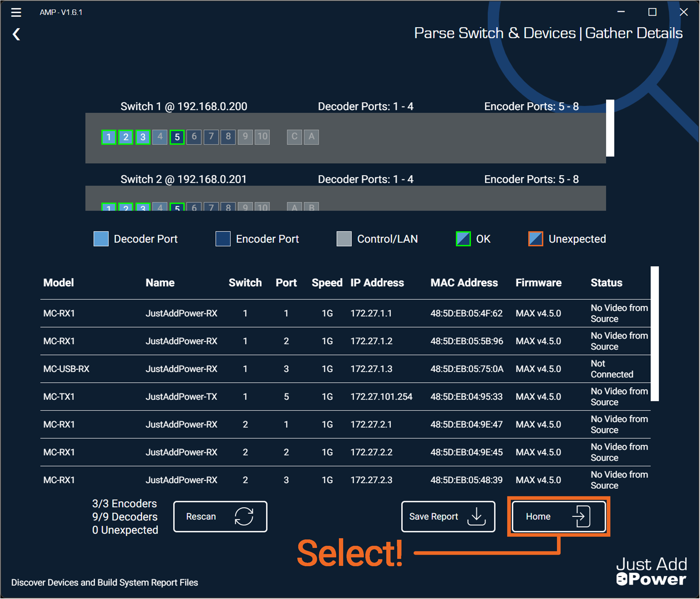Go back with the left chevron arrow

coord(17,34)
